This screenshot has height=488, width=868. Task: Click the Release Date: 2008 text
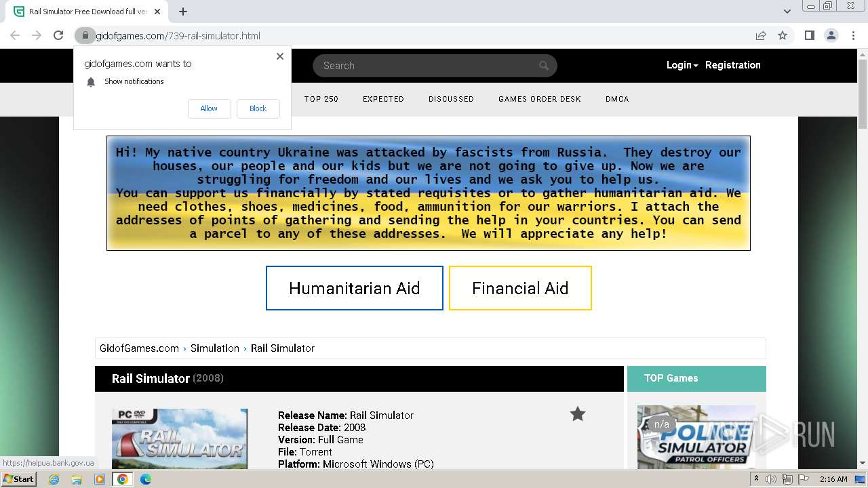click(321, 427)
